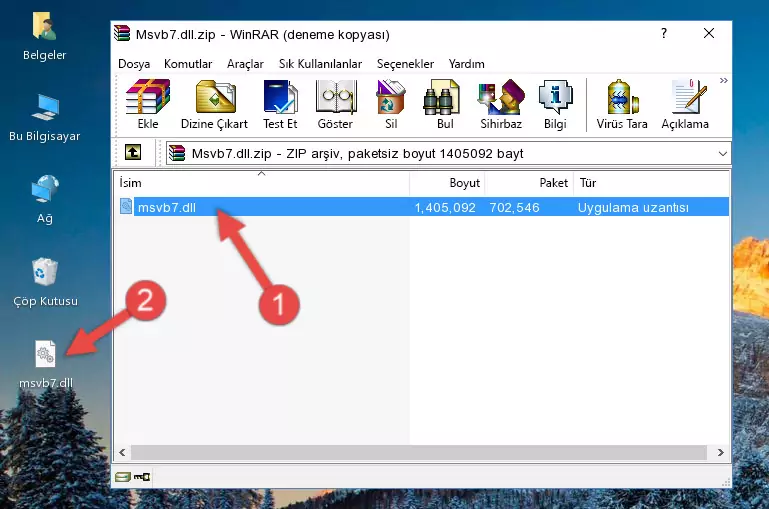
Task: Open the Araçlar menu
Action: point(245,64)
